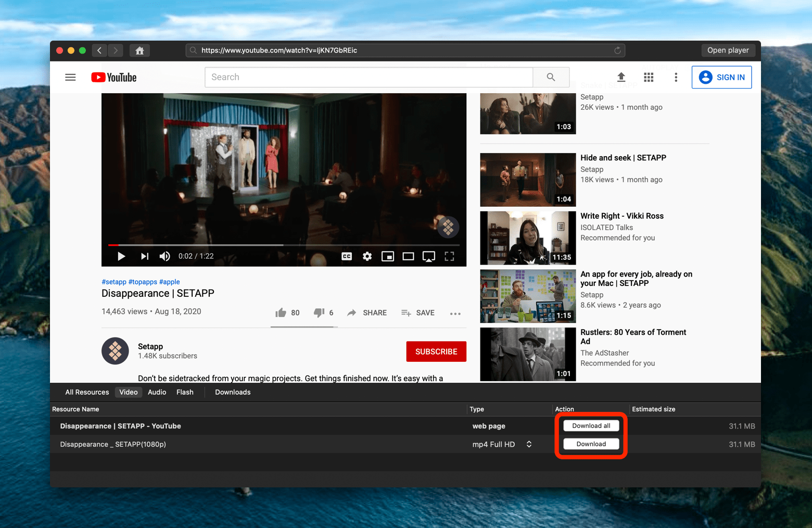
Task: Open the YouTube hamburger menu
Action: (x=70, y=78)
